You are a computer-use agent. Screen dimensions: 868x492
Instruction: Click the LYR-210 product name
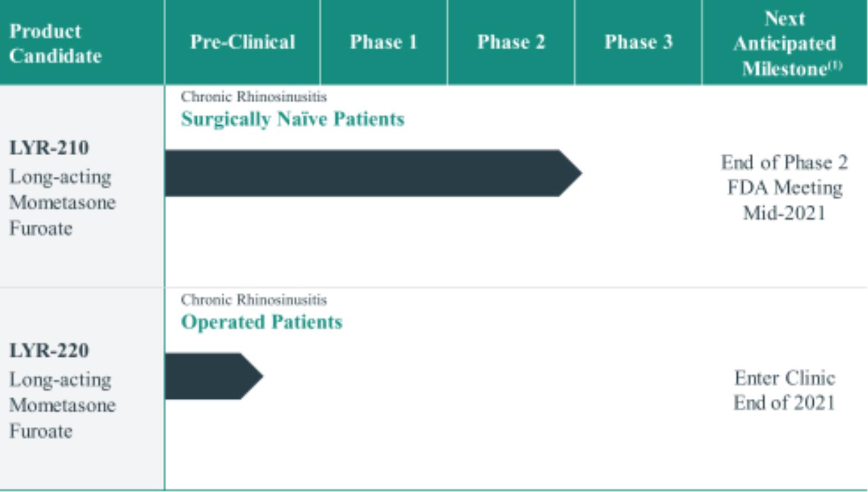click(49, 148)
